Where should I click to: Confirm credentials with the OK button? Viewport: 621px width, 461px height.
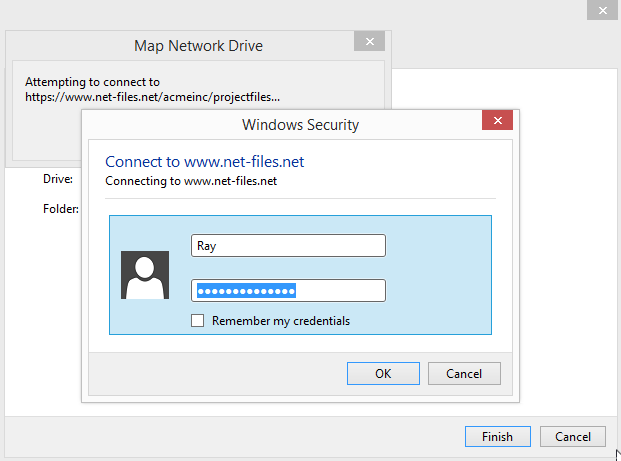click(383, 373)
